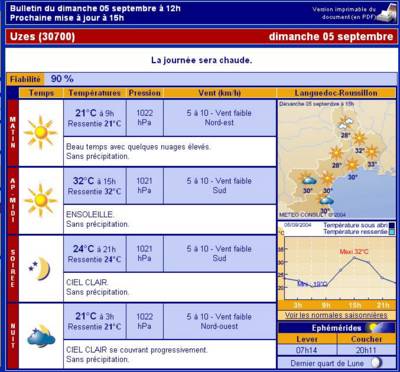Viewport: 400px width, 372px height.
Task: Click the morning sun weather icon
Action: [x=40, y=133]
